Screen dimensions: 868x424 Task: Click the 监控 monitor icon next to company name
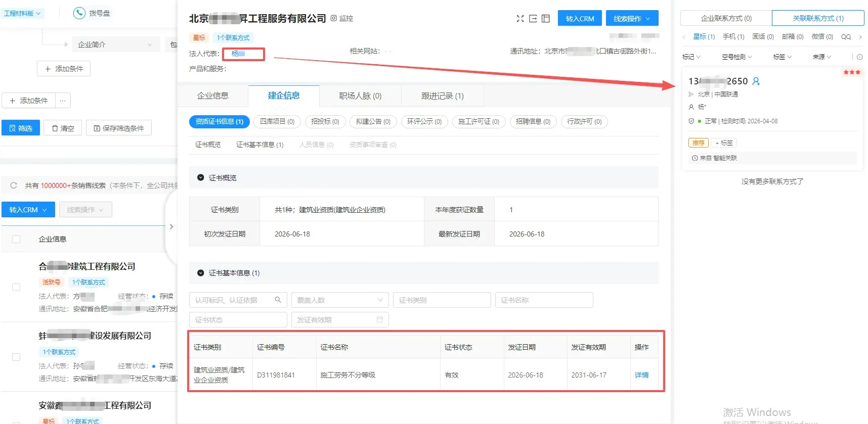334,18
